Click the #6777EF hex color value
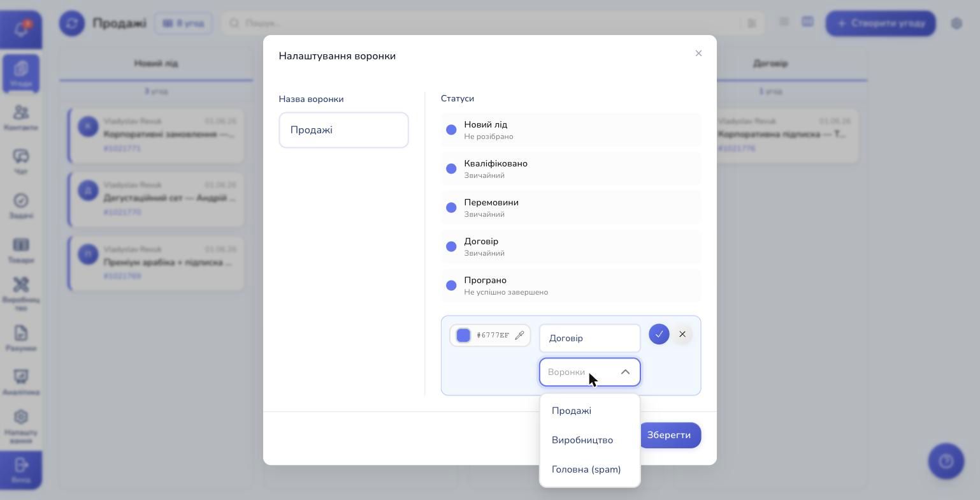 coord(493,335)
